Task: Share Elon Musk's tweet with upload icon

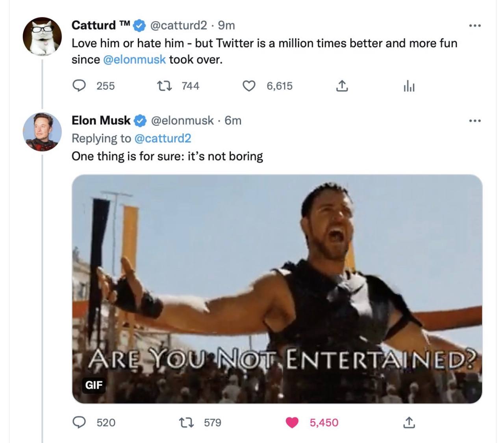Action: tap(409, 423)
